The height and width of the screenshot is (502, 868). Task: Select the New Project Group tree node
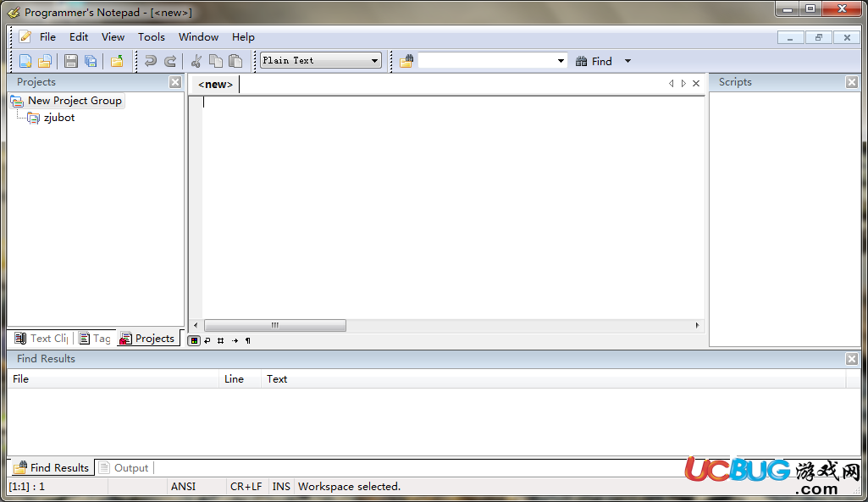pos(75,101)
